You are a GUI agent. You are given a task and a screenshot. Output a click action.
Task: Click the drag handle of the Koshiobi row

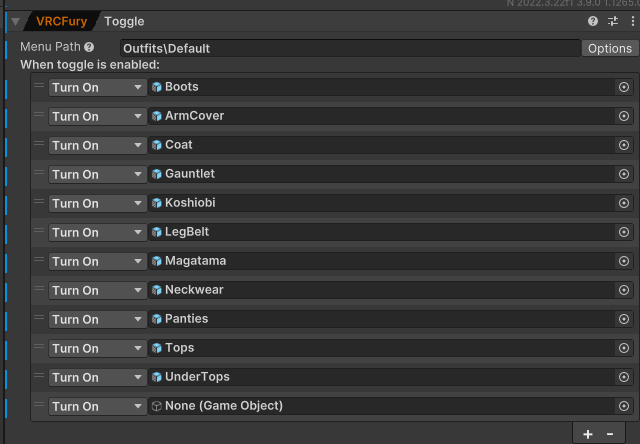pyautogui.click(x=39, y=201)
